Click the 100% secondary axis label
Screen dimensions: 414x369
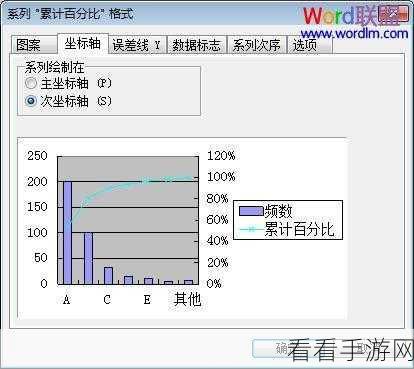221,177
